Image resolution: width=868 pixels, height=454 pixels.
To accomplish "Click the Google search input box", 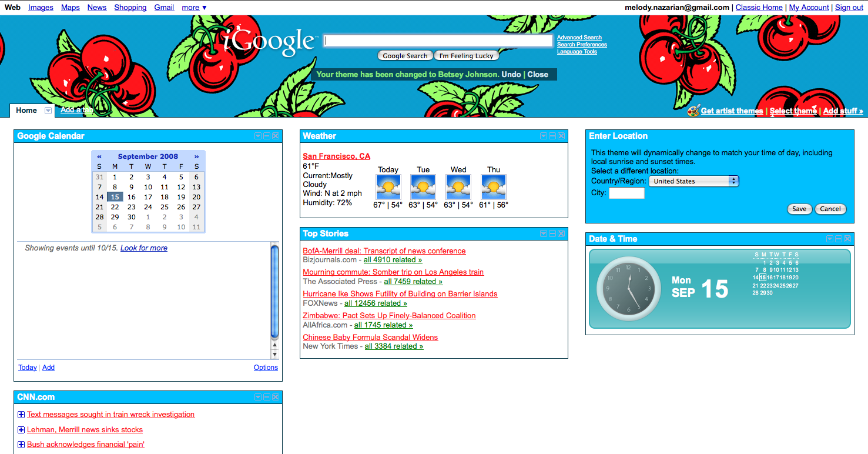I will tap(438, 41).
